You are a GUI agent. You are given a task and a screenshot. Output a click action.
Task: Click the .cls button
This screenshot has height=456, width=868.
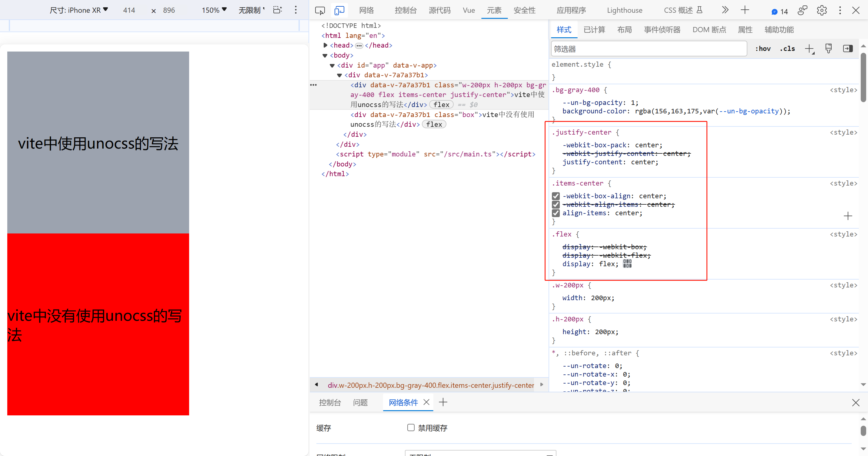click(787, 49)
